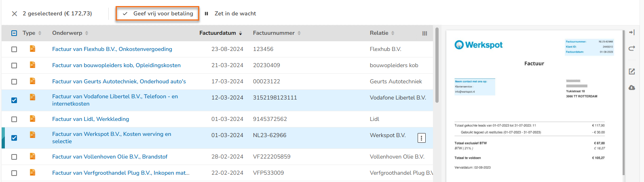Screen dimensions: 644x182
Task: Click relation Geurts Autotechniek in Relatie column
Action: 396,81
